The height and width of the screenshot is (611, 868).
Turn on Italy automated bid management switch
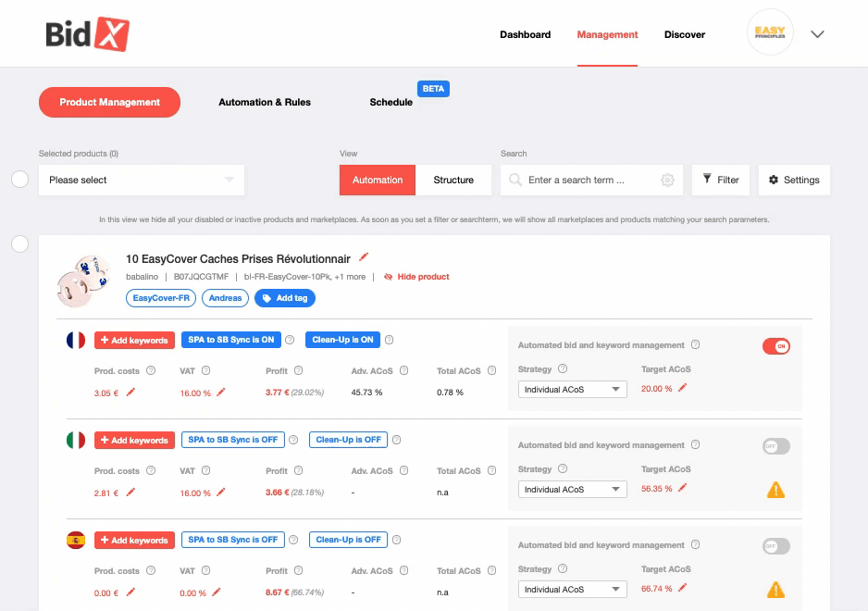click(x=776, y=446)
